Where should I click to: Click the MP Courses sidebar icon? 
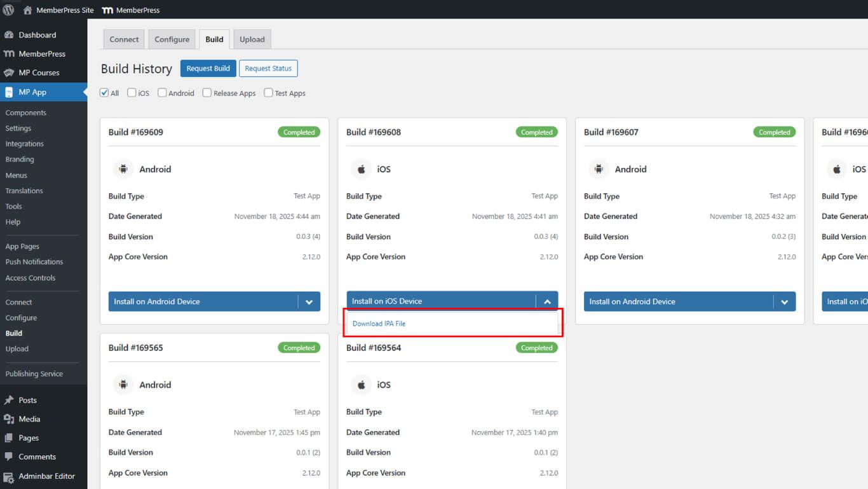coord(9,72)
